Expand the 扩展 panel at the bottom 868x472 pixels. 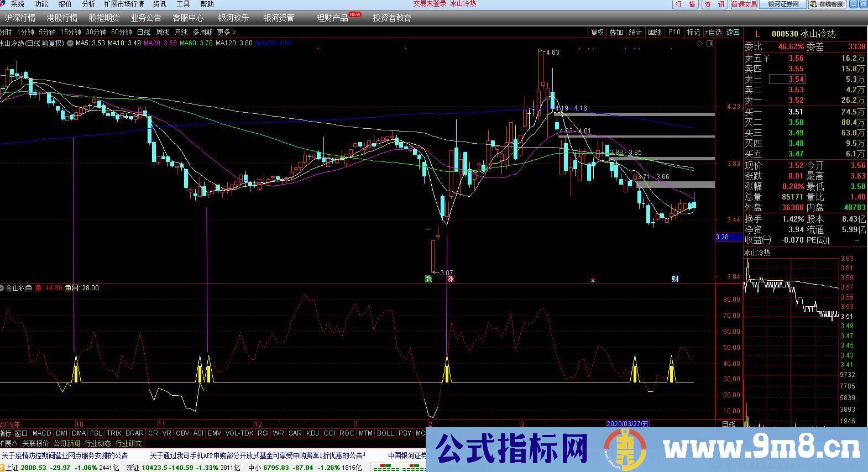point(9,443)
